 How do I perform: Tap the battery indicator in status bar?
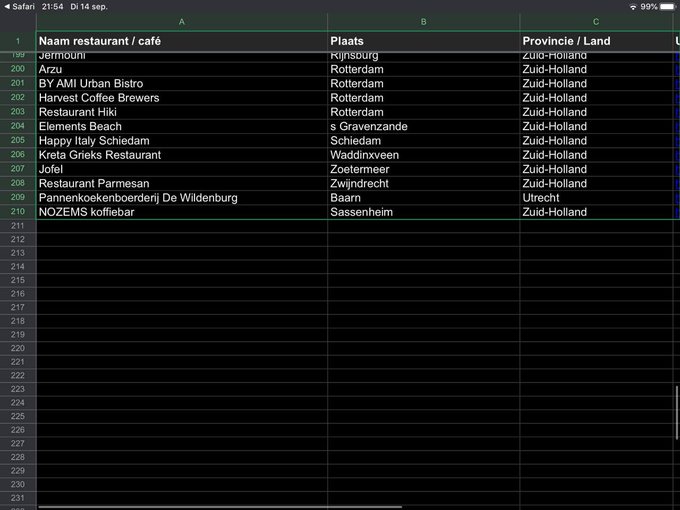coord(667,7)
